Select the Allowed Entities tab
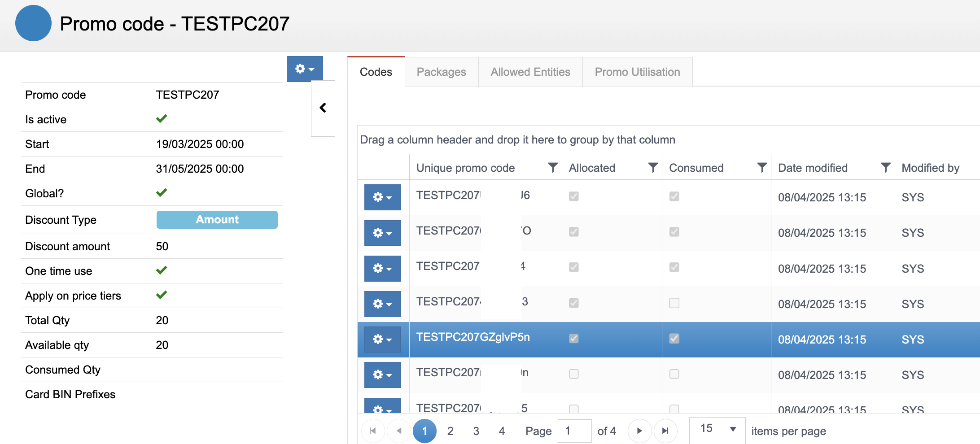Viewport: 980px width, 444px height. click(530, 72)
